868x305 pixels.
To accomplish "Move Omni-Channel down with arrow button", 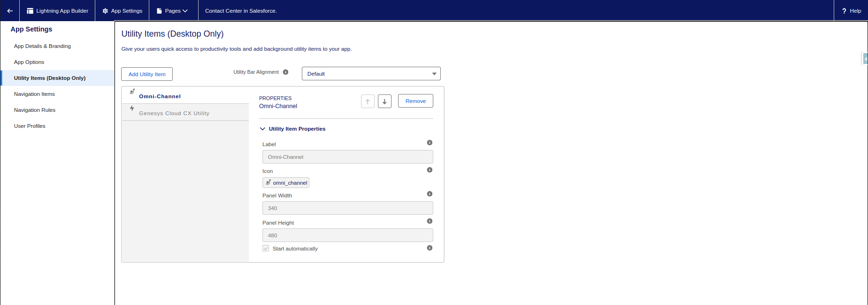I will (384, 102).
